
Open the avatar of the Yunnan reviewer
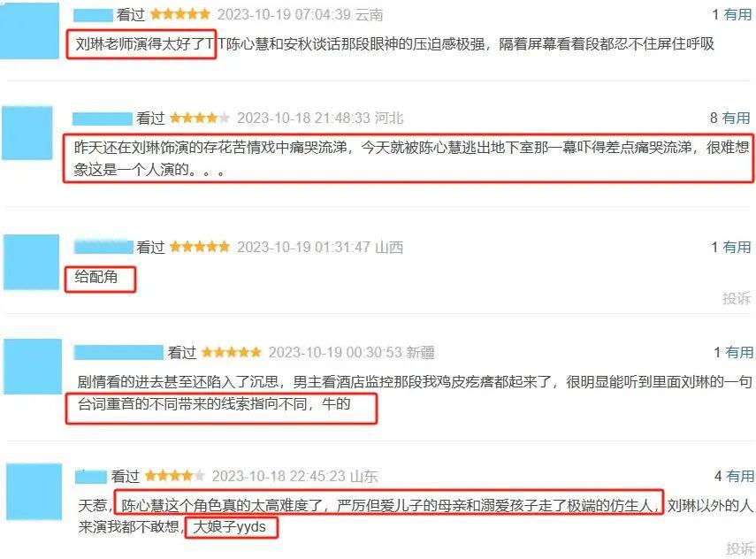[29, 30]
